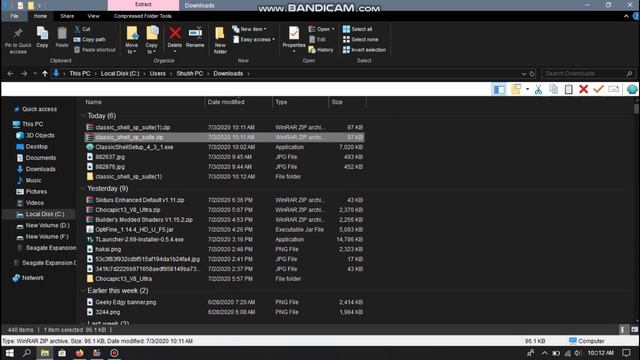Expand the Open button dropdown
This screenshot has height=360, width=640.
pos(333,29)
